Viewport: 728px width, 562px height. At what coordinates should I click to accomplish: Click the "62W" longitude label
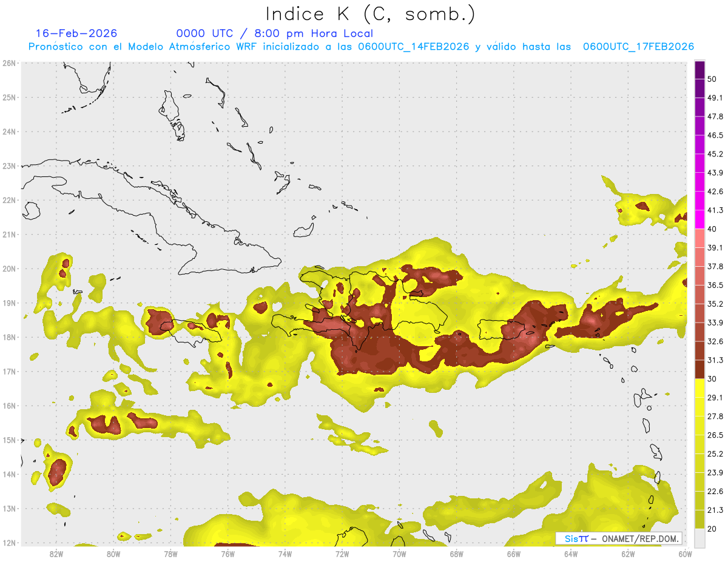pyautogui.click(x=627, y=554)
